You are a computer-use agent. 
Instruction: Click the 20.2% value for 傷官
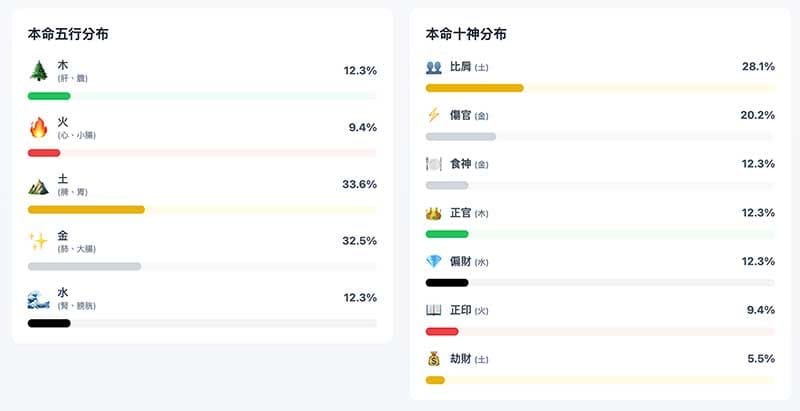point(757,115)
